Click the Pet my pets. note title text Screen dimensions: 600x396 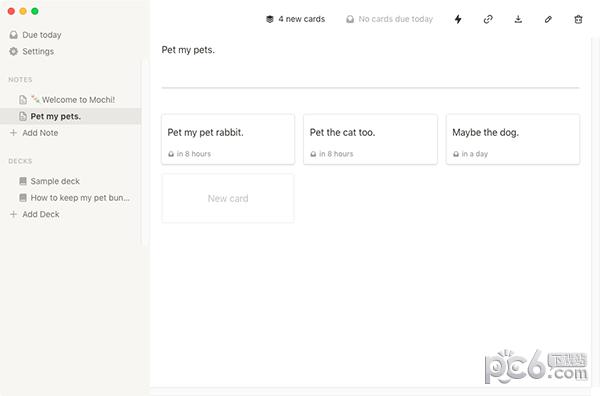[188, 50]
